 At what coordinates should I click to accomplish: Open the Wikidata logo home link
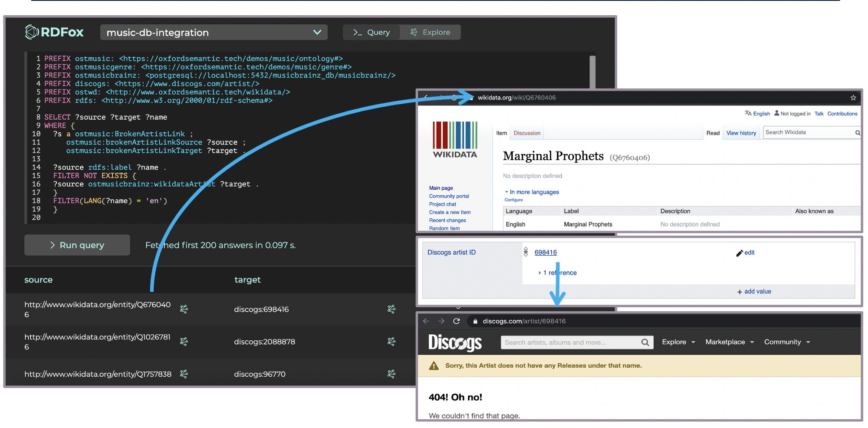coord(455,140)
